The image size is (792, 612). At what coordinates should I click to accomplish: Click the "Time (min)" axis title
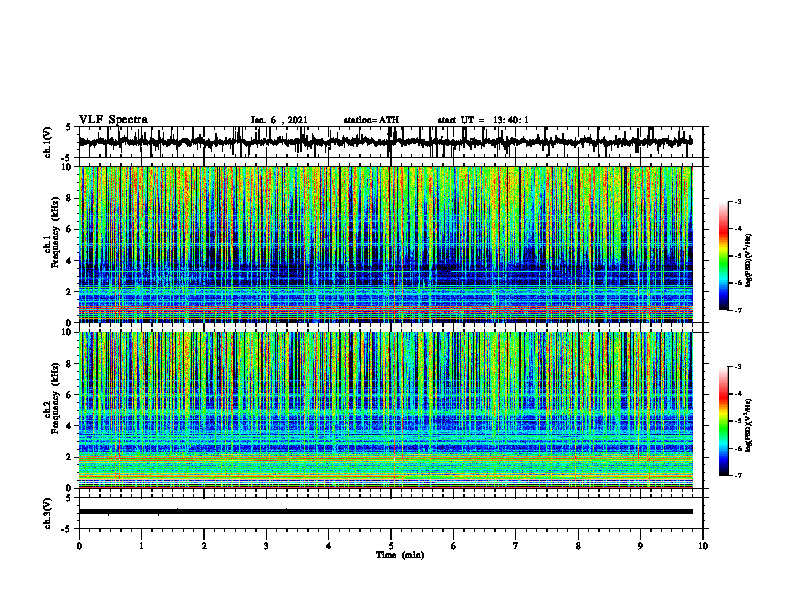pyautogui.click(x=400, y=555)
